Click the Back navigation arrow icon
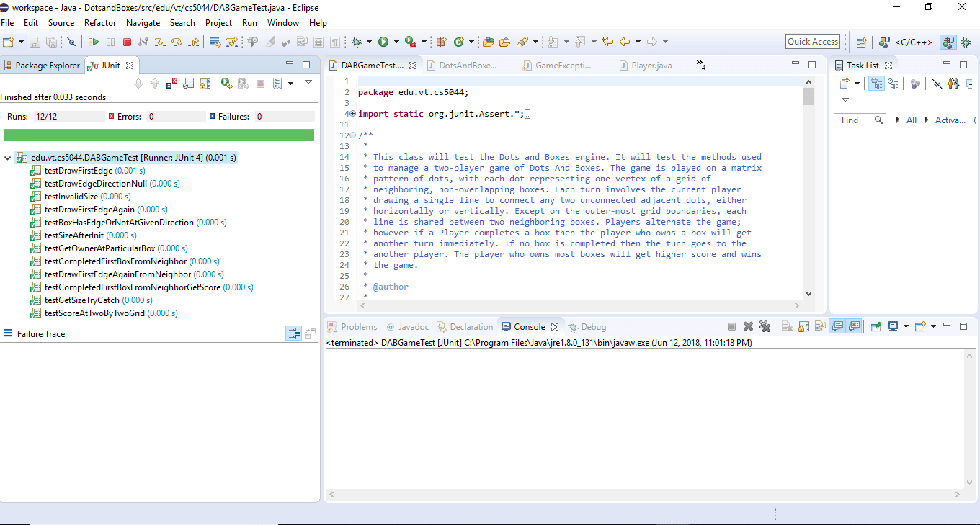Screen dimensions: 980x525 click(624, 42)
